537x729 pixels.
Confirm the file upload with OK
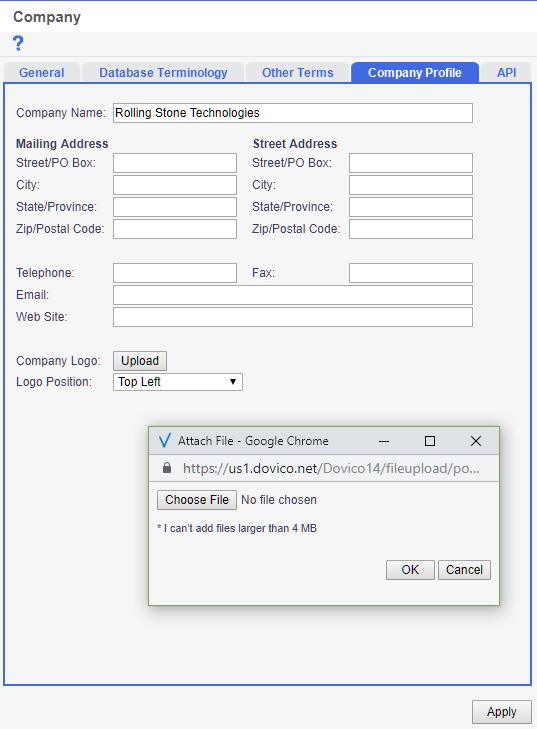410,570
